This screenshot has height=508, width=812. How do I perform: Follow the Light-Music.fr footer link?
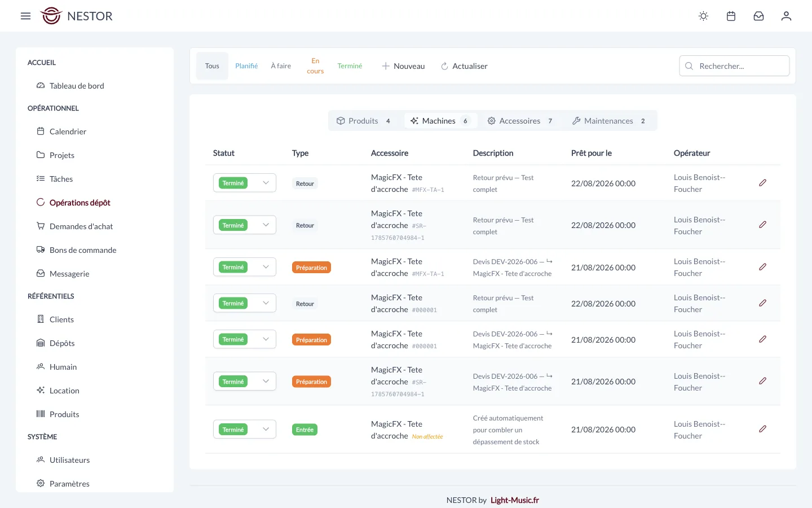[515, 500]
